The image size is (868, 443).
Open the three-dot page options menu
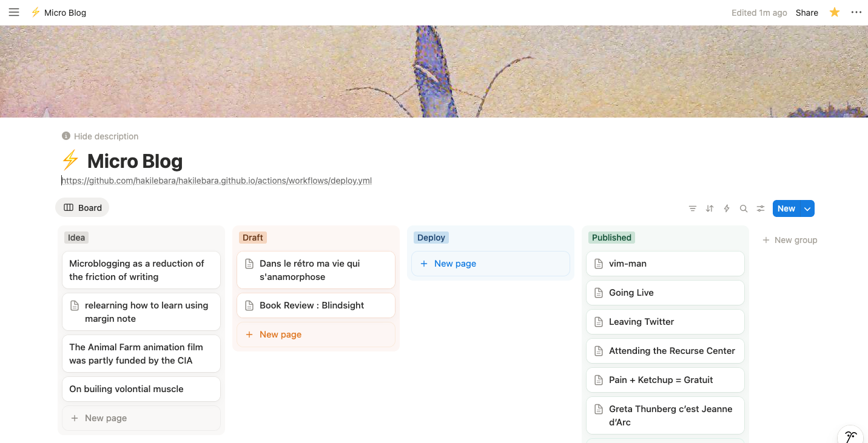(x=856, y=12)
